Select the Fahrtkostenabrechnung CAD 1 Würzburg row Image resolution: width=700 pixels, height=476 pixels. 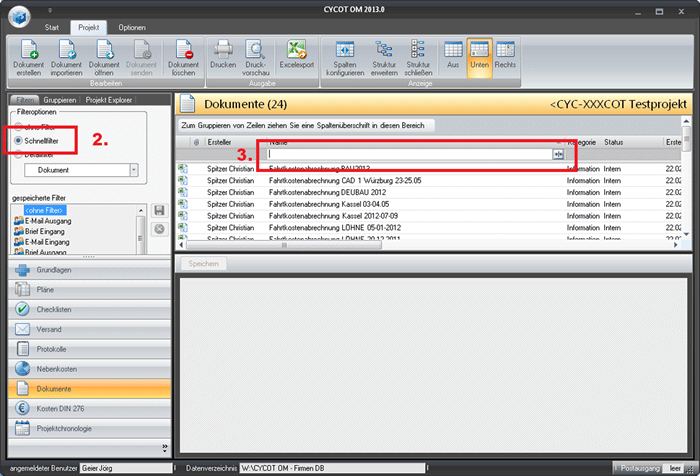pos(429,181)
